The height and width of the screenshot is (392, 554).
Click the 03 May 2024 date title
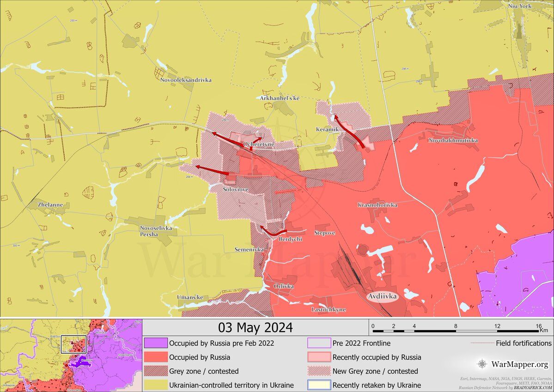click(255, 328)
